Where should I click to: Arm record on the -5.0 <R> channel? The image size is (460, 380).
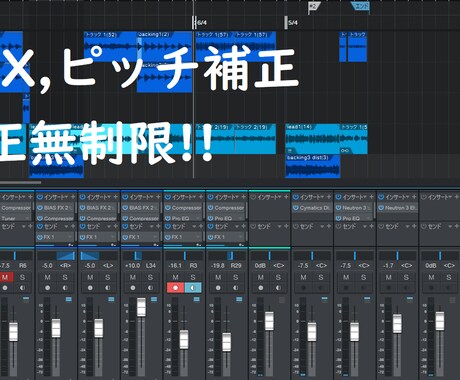[x=47, y=288]
